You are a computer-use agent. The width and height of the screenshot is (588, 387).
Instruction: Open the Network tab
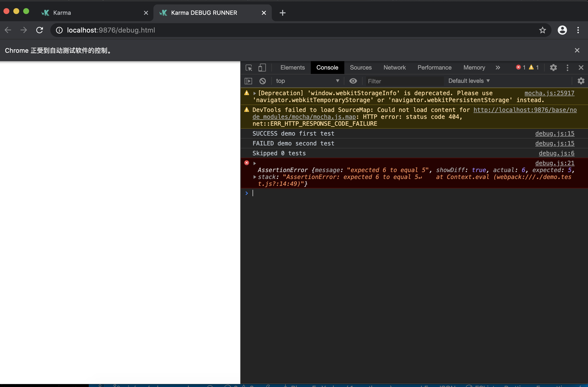(x=395, y=68)
